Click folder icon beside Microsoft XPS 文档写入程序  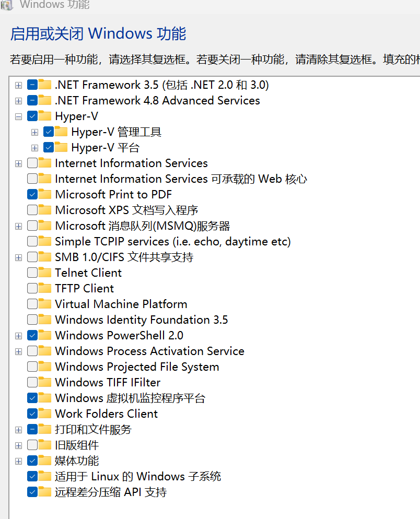[x=45, y=210]
